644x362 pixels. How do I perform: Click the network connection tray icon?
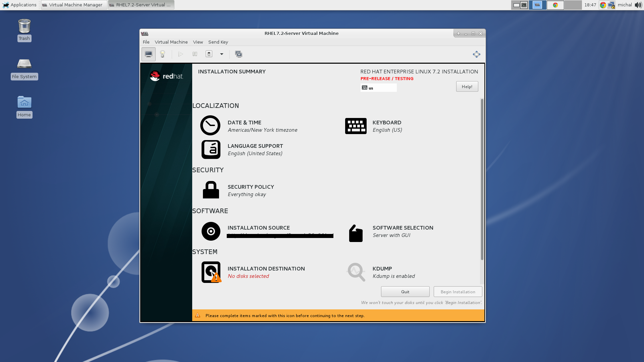click(611, 5)
